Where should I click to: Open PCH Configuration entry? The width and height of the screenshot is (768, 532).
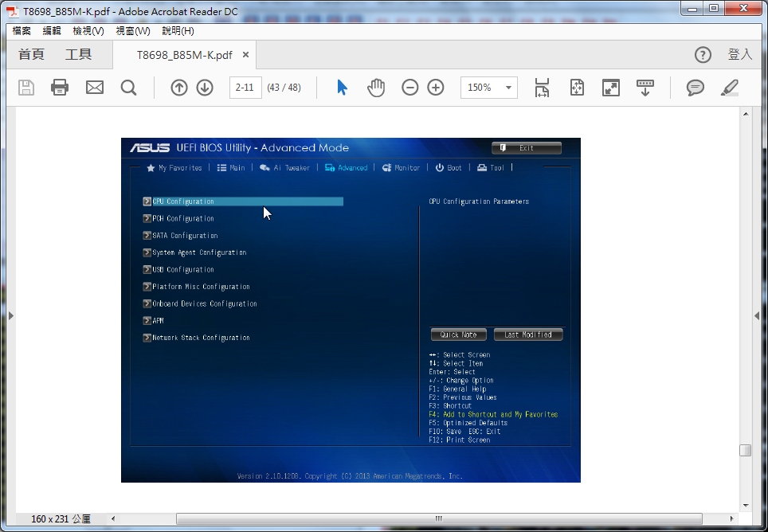(178, 219)
